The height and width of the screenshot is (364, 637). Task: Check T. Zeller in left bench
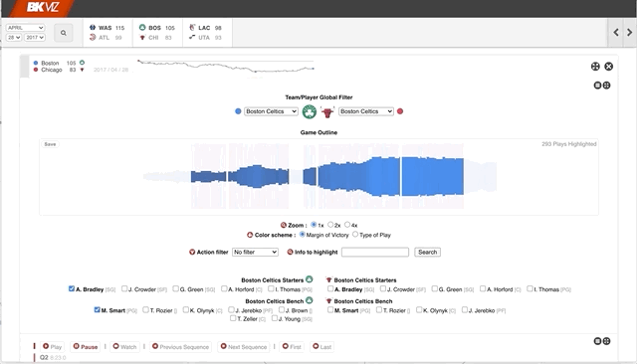pos(233,318)
